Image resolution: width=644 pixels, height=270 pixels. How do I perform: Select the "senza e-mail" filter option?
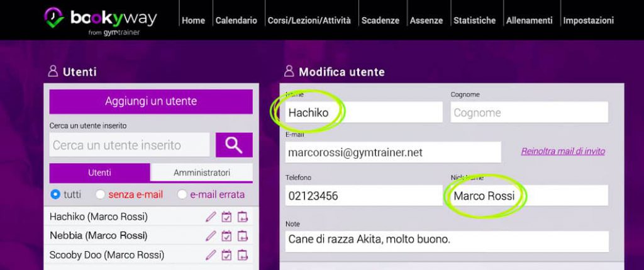101,194
